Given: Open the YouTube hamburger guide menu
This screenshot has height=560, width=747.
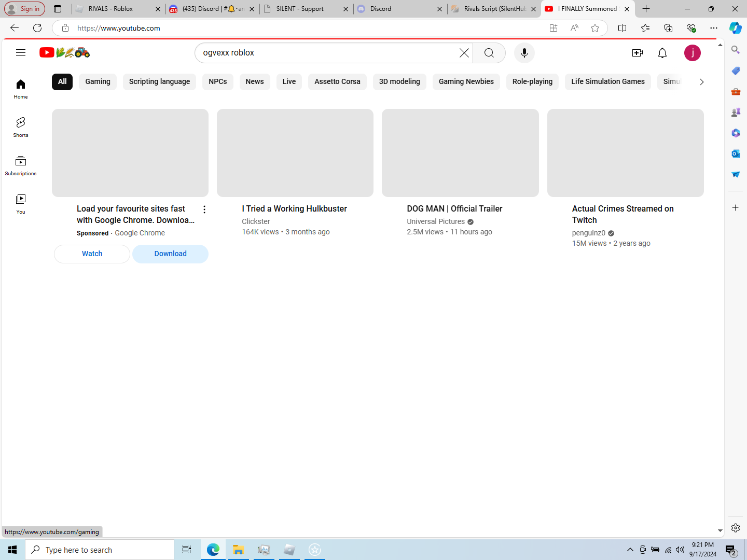Looking at the screenshot, I should [x=21, y=52].
